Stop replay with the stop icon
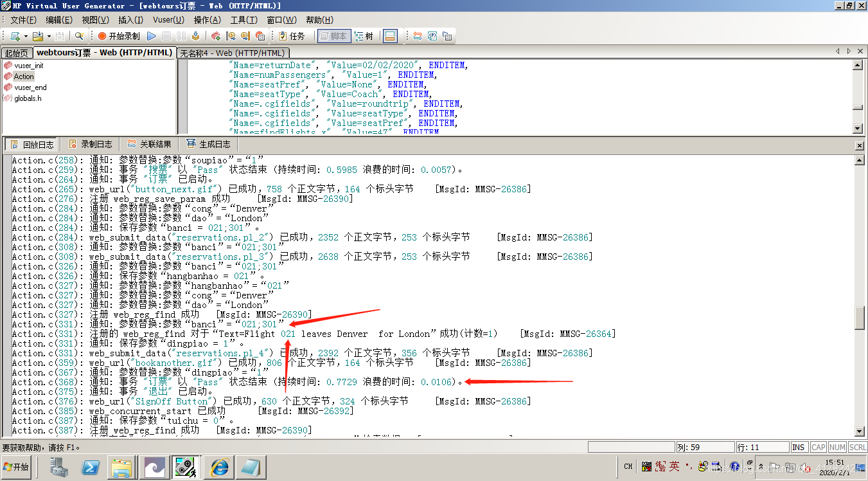This screenshot has height=481, width=868. pyautogui.click(x=166, y=36)
